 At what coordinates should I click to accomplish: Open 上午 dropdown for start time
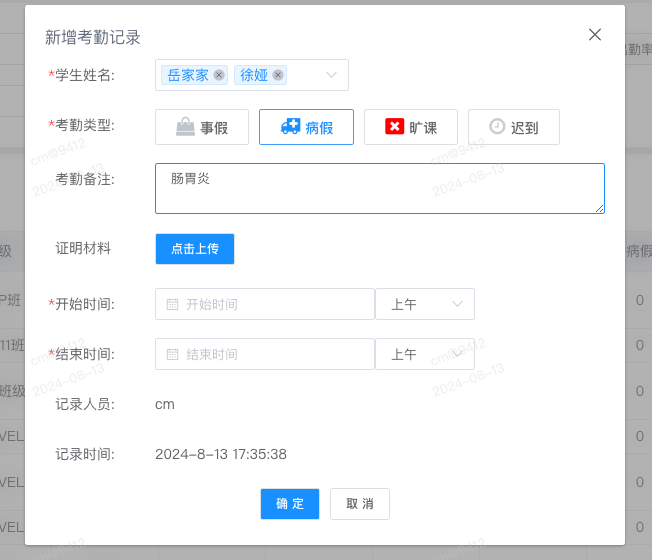pos(425,304)
